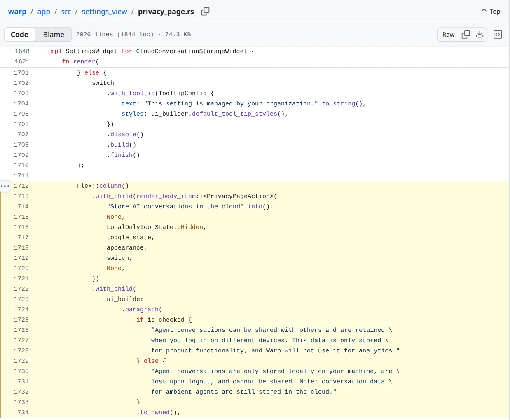Select line number 1725
The height and width of the screenshot is (420, 510).
click(x=21, y=320)
